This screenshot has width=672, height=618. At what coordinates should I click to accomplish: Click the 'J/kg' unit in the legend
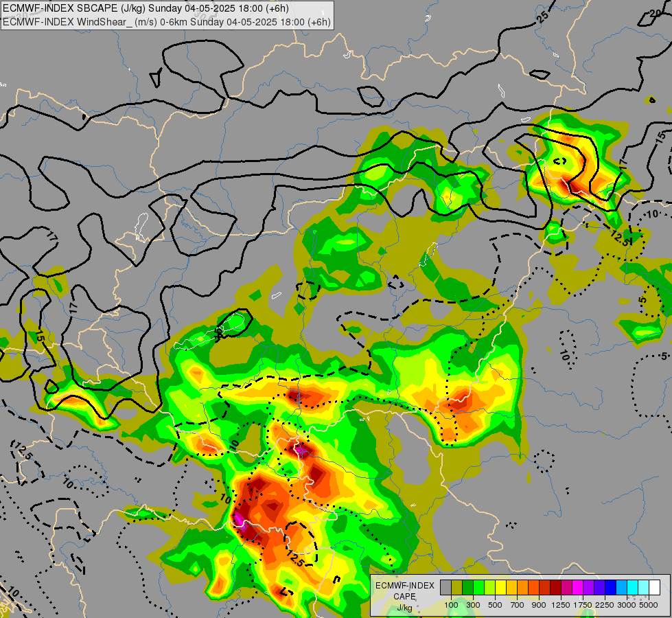[404, 608]
